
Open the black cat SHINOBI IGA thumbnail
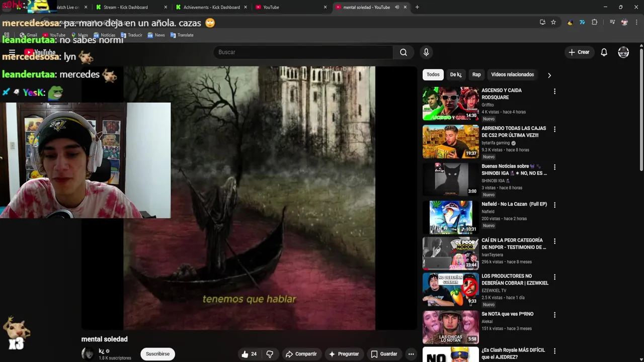tap(451, 179)
